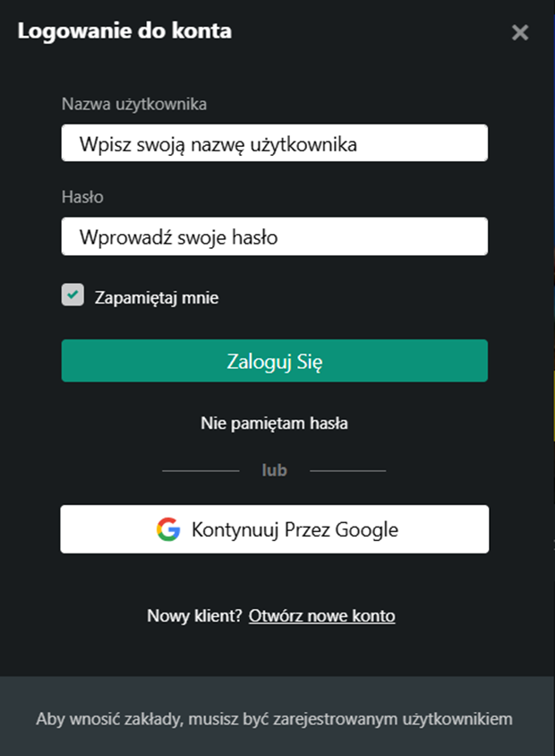Click the Wprowadź swoje hasło placeholder
This screenshot has width=555, height=756.
[178, 238]
